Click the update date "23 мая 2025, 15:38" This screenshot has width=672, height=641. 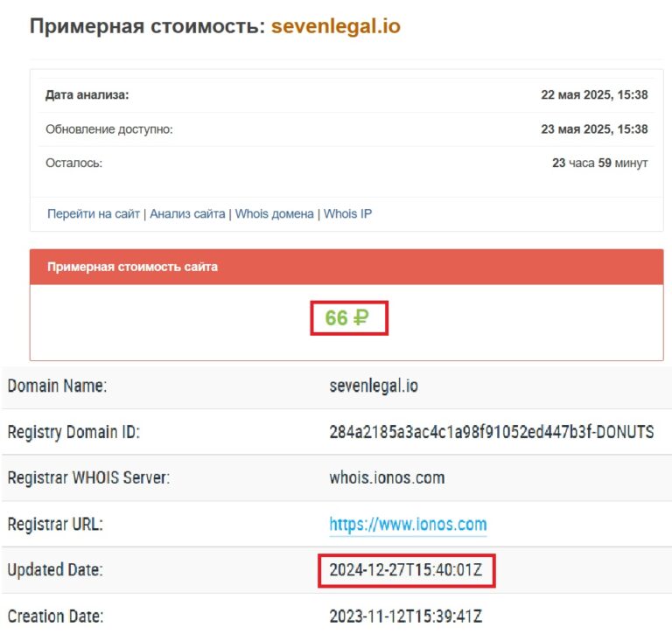pos(594,129)
